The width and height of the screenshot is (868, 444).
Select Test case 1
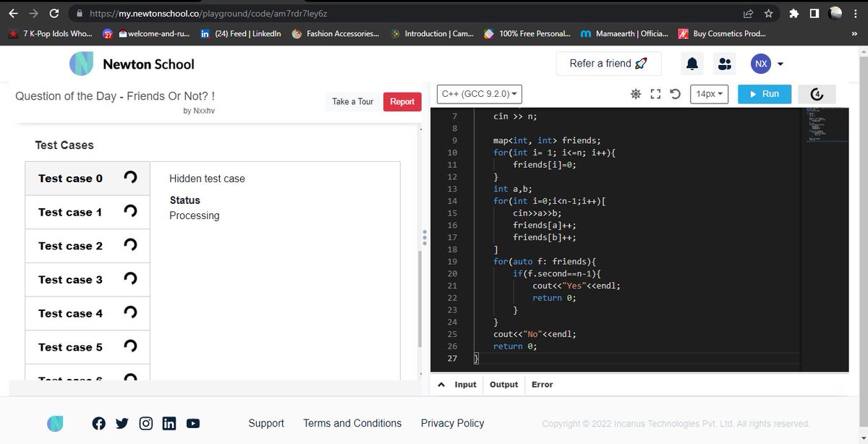(88, 212)
